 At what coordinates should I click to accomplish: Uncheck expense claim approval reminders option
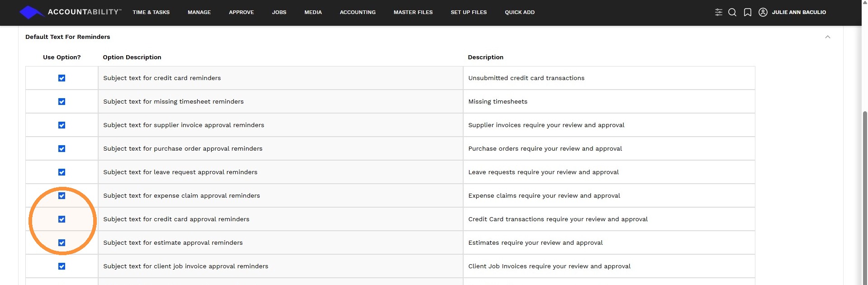62,196
